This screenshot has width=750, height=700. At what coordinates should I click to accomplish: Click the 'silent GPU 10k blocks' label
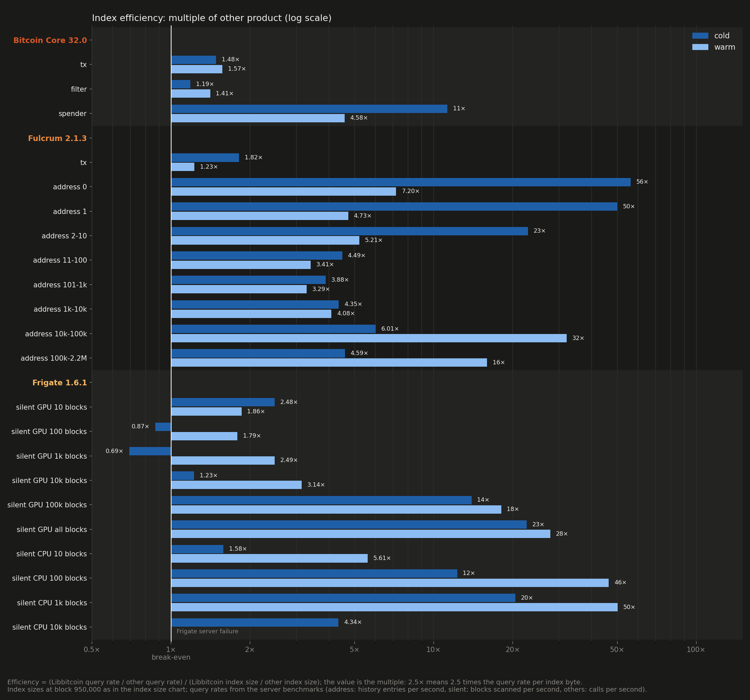(x=49, y=481)
